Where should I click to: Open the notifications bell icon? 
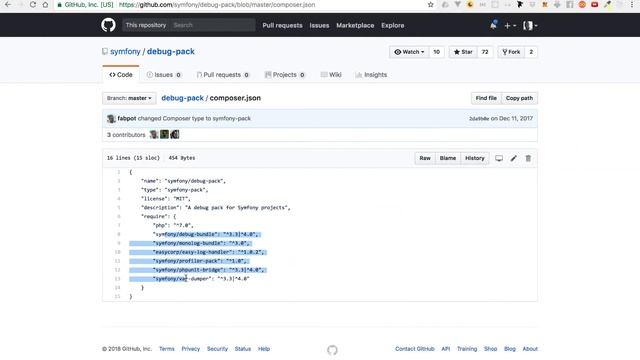[493, 25]
